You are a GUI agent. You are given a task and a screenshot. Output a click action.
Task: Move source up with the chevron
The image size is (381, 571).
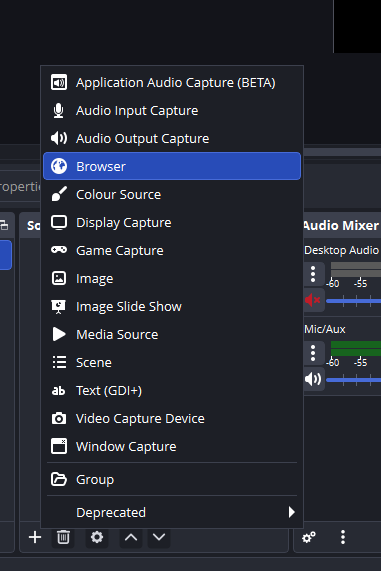click(x=131, y=537)
